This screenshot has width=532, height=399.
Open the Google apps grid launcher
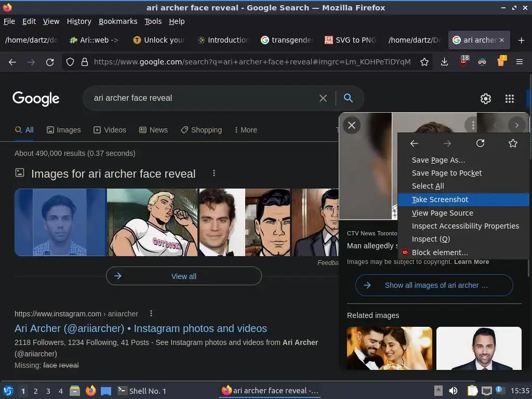[x=510, y=99]
